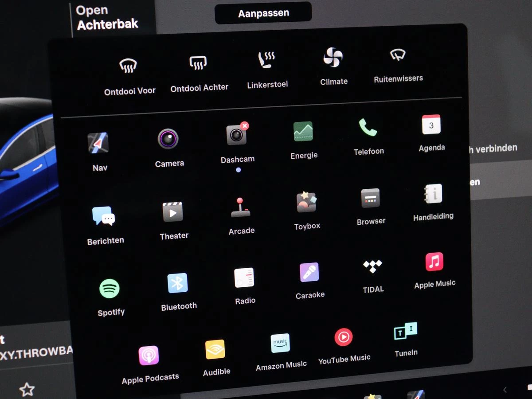The height and width of the screenshot is (399, 532).
Task: Open the Ruitenwissers wiper controls
Action: (398, 55)
